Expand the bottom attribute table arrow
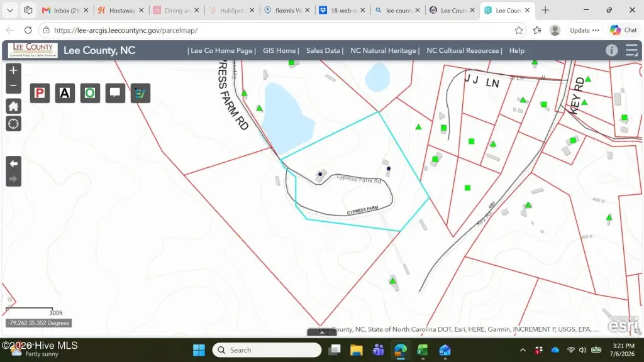 [322, 332]
